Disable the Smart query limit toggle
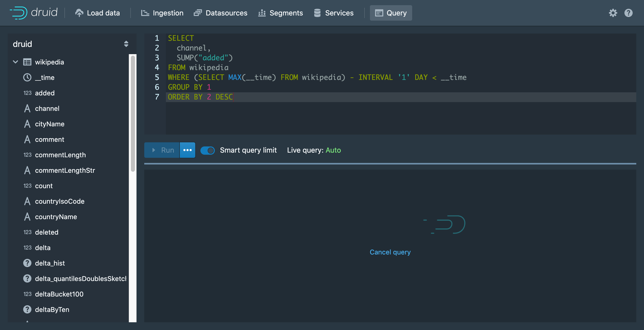 [x=208, y=150]
